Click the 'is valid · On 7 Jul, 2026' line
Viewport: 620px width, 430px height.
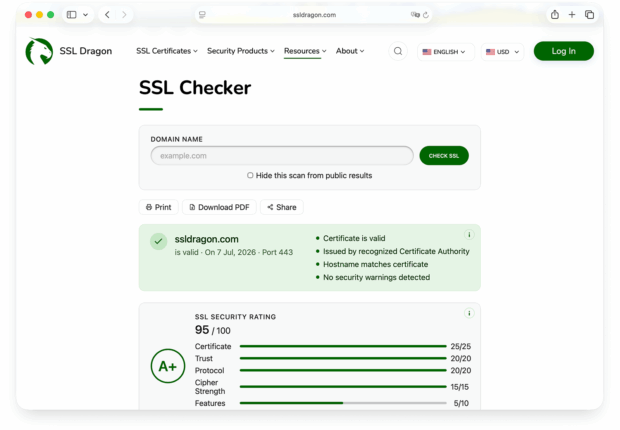[x=234, y=252]
